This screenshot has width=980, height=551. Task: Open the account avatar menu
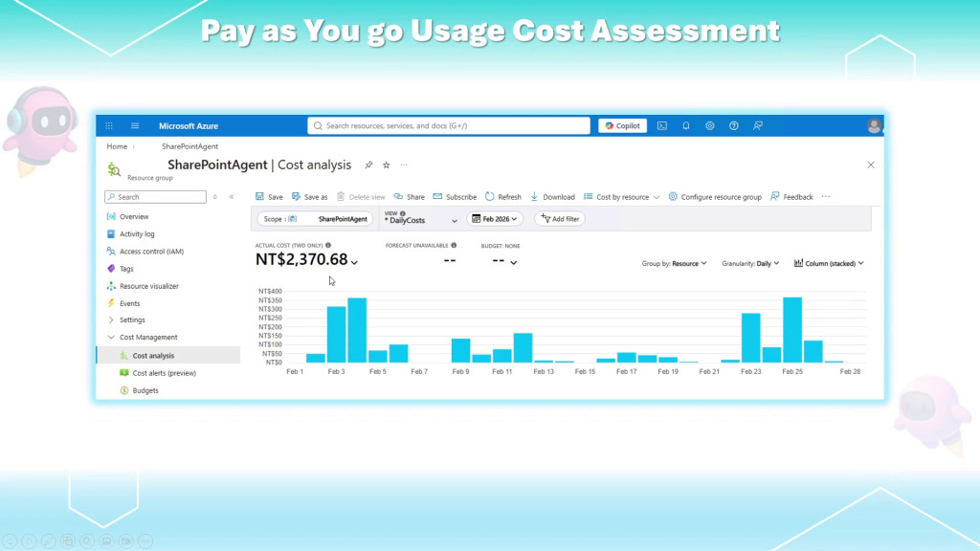point(874,125)
